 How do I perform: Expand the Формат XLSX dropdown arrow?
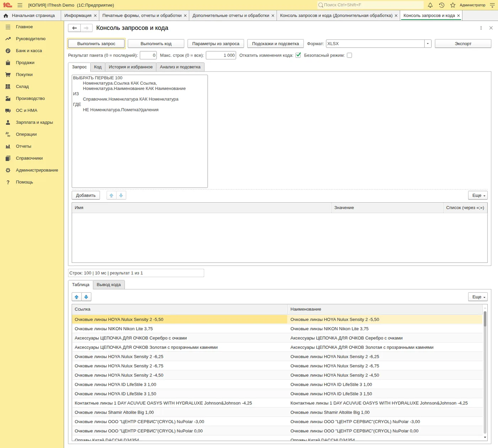[x=428, y=44]
